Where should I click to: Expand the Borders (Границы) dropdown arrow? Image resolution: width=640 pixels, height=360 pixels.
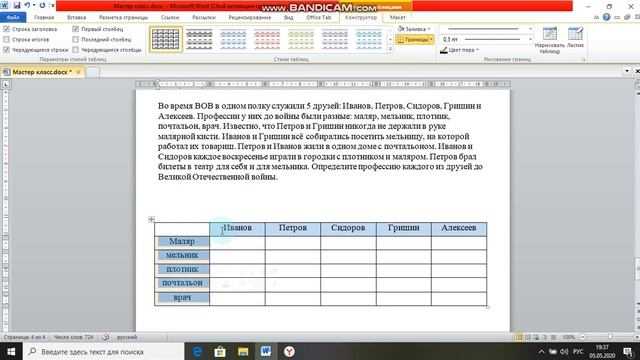click(x=431, y=40)
